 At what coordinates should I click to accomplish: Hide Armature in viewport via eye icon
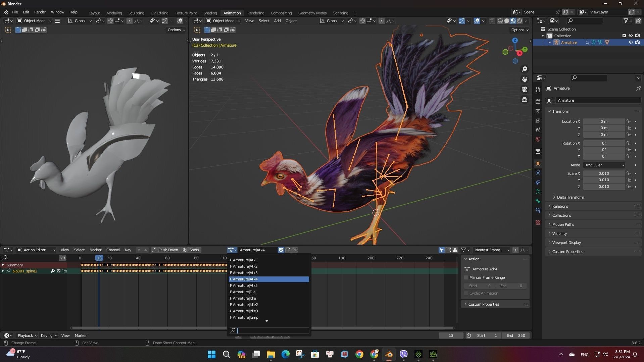pos(631,43)
